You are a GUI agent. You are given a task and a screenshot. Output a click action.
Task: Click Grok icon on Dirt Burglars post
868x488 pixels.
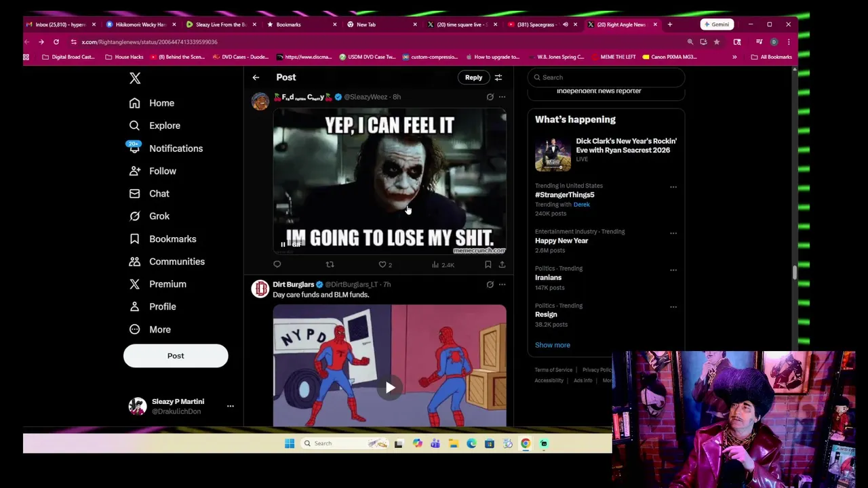[x=490, y=285]
